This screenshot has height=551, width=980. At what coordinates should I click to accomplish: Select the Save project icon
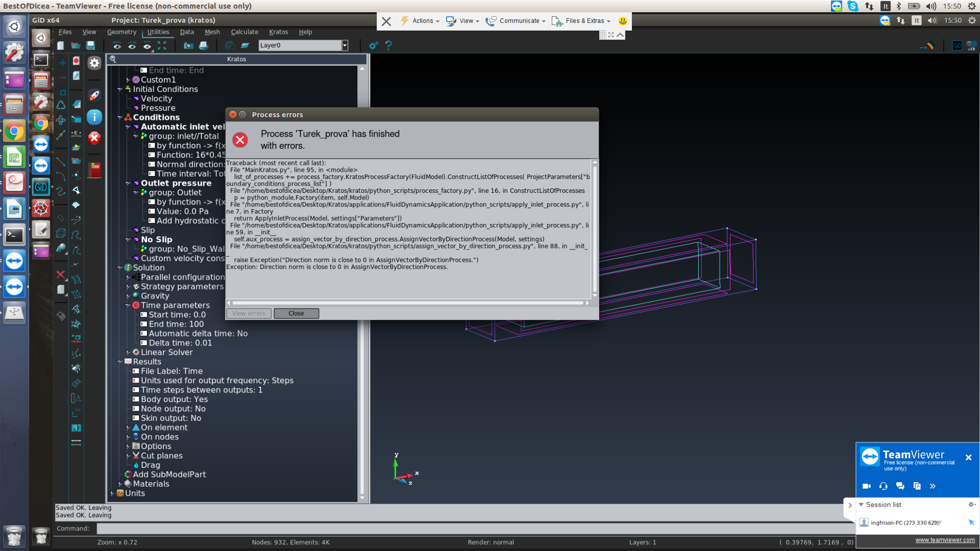[91, 45]
